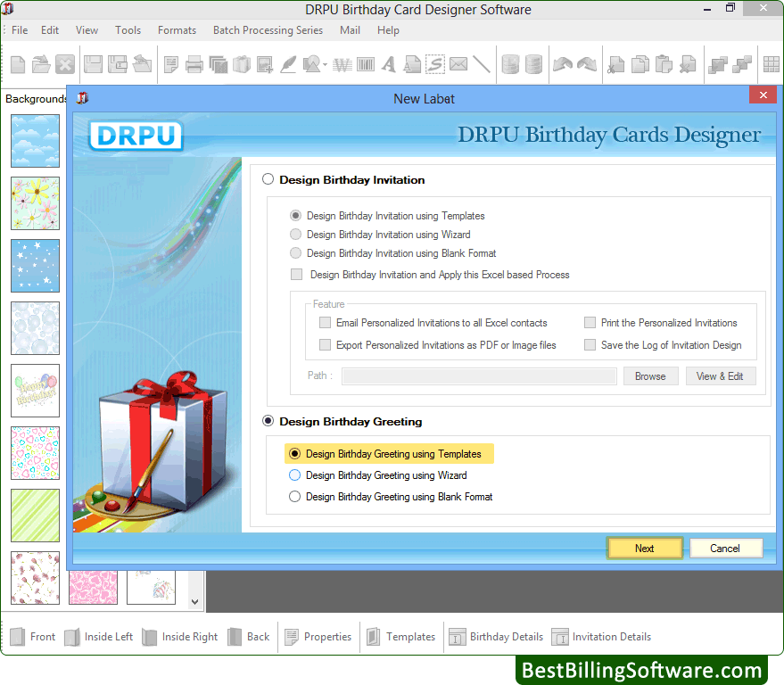Click the backgrounds panel scroll-down arrow

pyautogui.click(x=195, y=602)
